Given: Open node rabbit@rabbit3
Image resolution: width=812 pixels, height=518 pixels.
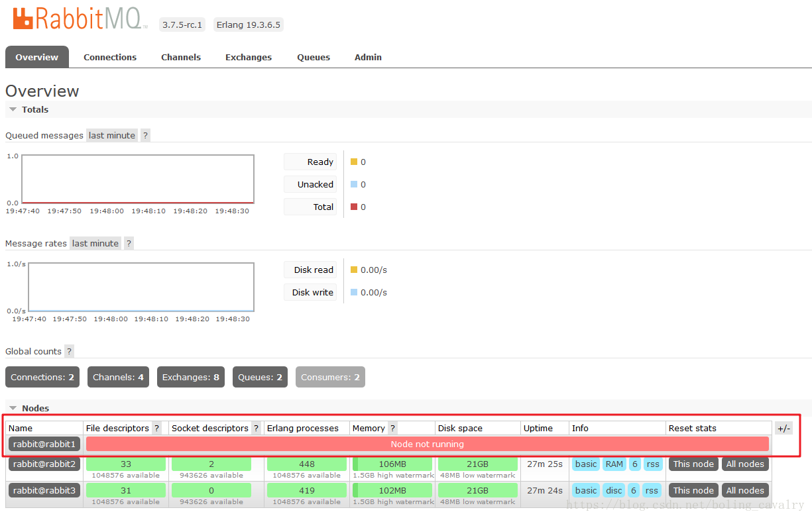Looking at the screenshot, I should click(44, 490).
